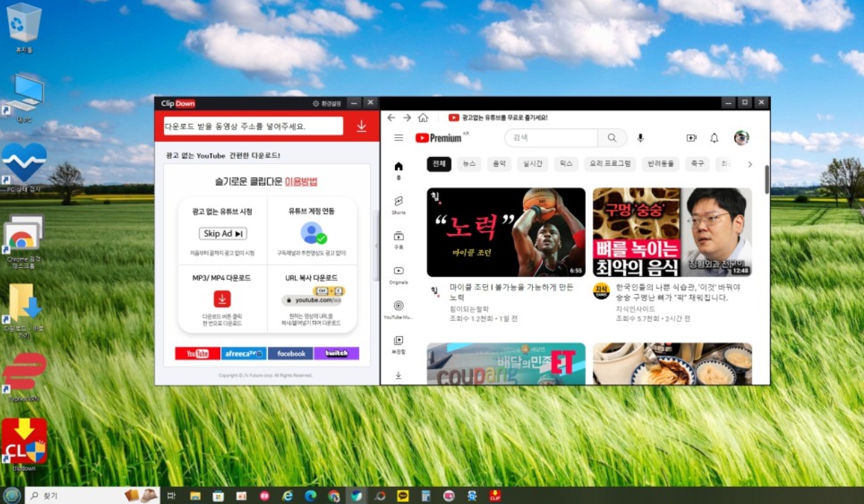Open YouTube Music in the sidebar
This screenshot has width=864, height=504.
399,310
